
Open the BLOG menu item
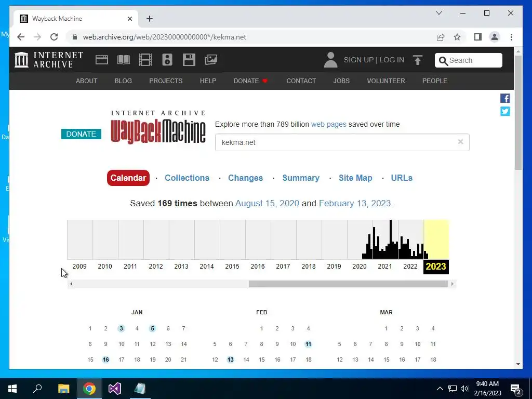[x=123, y=81]
